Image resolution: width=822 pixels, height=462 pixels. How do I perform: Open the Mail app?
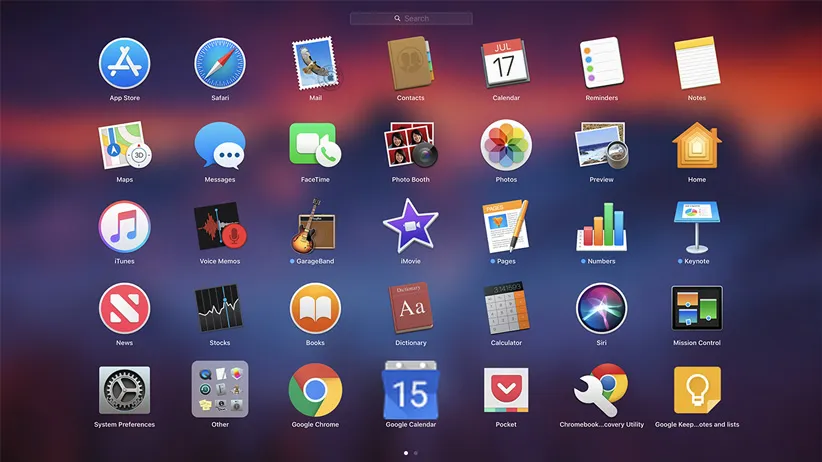point(315,64)
